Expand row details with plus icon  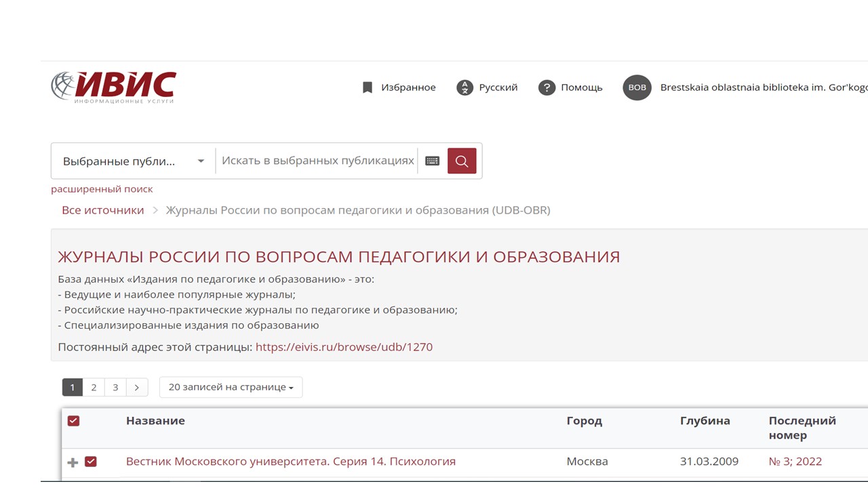(x=73, y=462)
